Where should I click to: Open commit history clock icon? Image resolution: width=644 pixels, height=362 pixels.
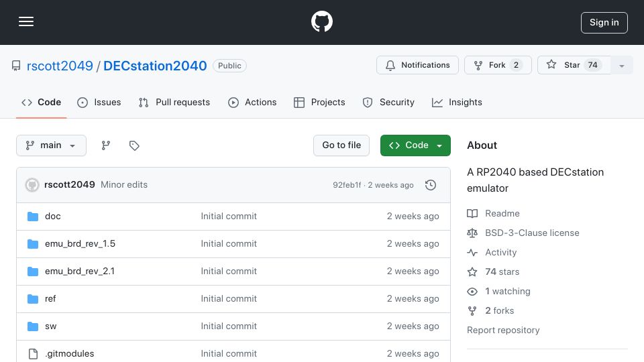click(x=431, y=185)
